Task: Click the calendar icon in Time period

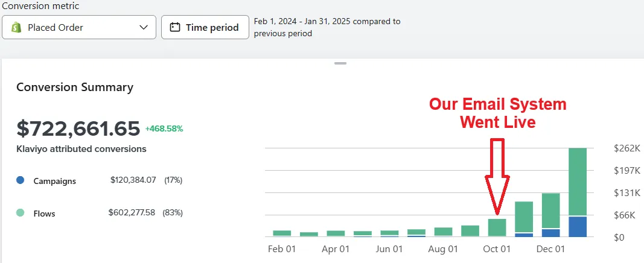Action: point(176,27)
